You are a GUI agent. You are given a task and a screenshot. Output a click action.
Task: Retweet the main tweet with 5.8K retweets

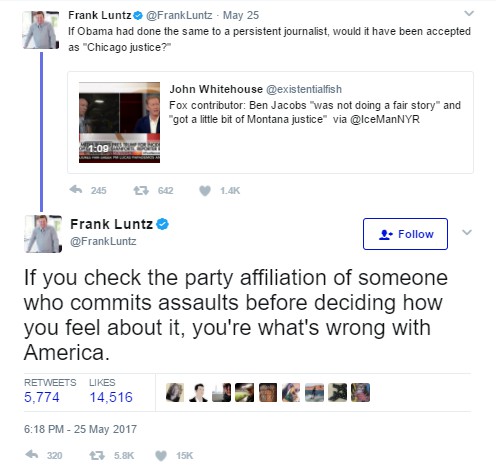(97, 455)
